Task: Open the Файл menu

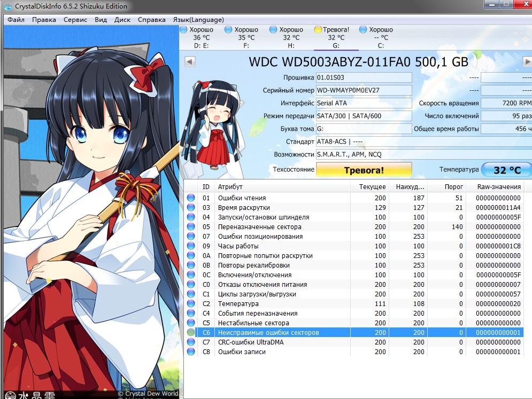Action: [x=16, y=20]
